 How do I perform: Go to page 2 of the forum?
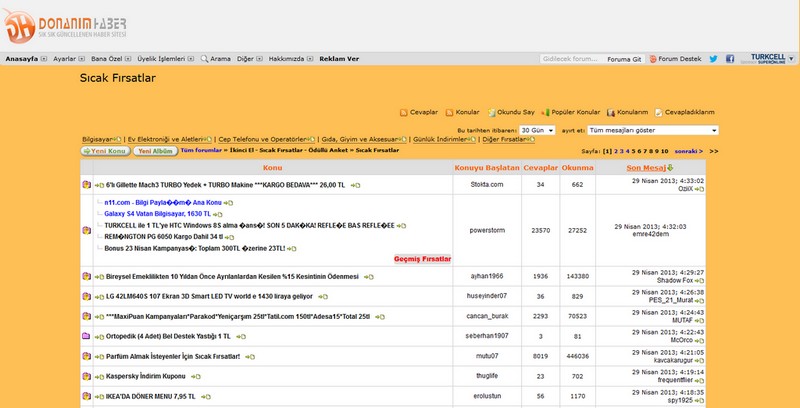click(x=616, y=151)
